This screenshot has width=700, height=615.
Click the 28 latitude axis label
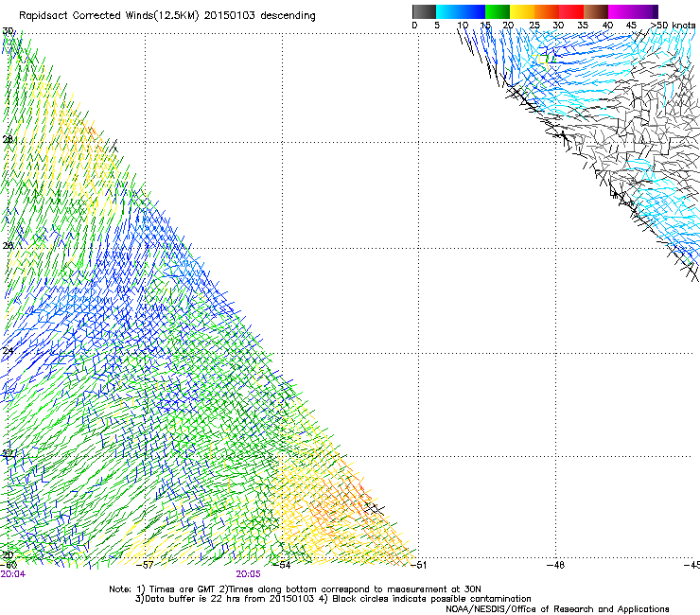(8, 139)
